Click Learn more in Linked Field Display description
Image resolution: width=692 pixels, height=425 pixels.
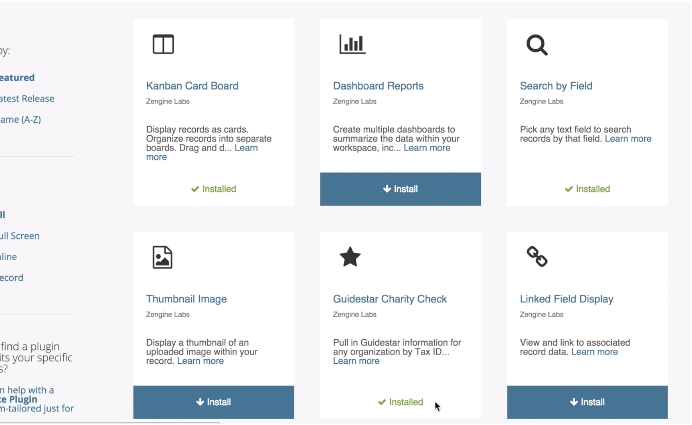(594, 352)
